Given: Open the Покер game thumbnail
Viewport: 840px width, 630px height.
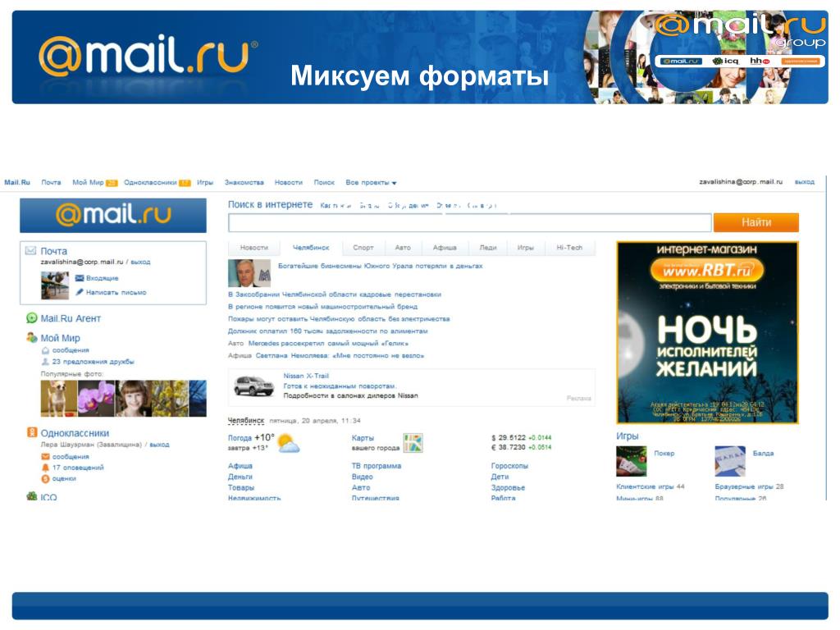Looking at the screenshot, I should [631, 461].
